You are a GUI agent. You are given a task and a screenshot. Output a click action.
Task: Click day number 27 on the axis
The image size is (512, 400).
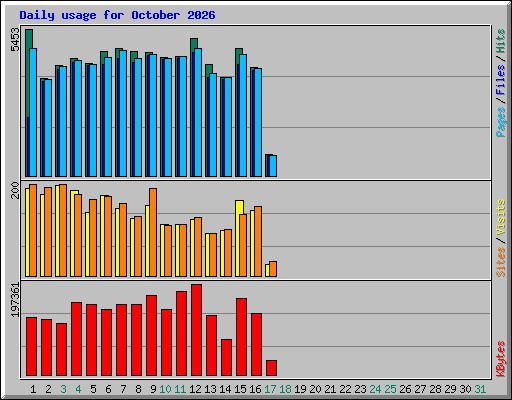point(420,389)
